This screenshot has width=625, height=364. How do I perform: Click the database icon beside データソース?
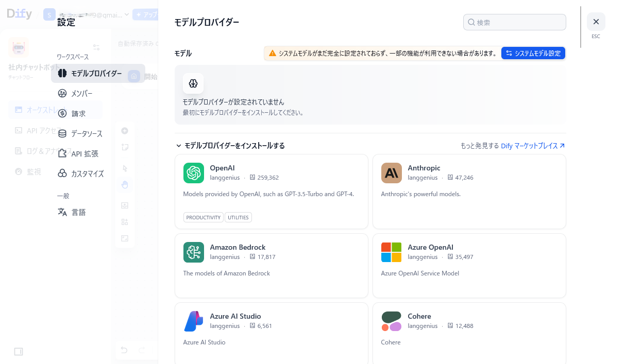coord(62,134)
